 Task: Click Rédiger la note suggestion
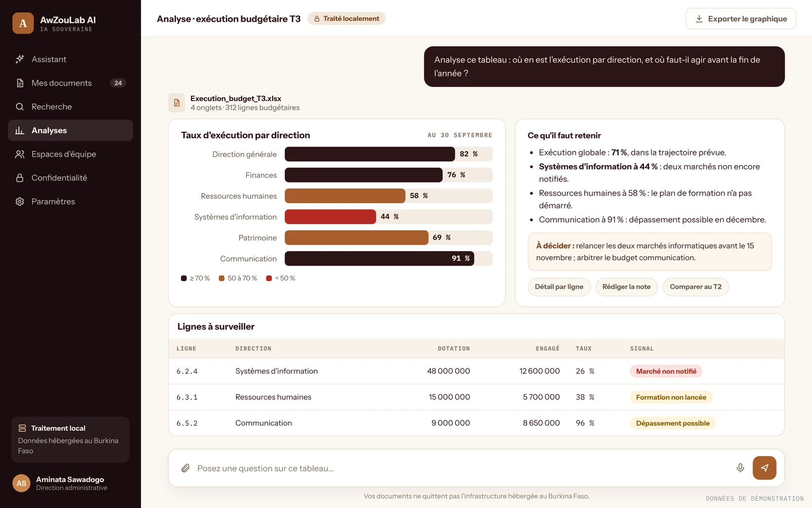pos(626,287)
